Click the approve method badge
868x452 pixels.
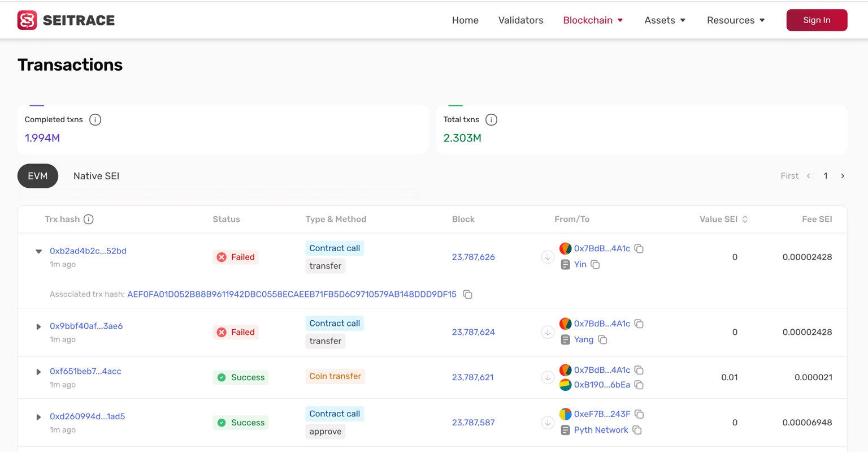click(325, 432)
